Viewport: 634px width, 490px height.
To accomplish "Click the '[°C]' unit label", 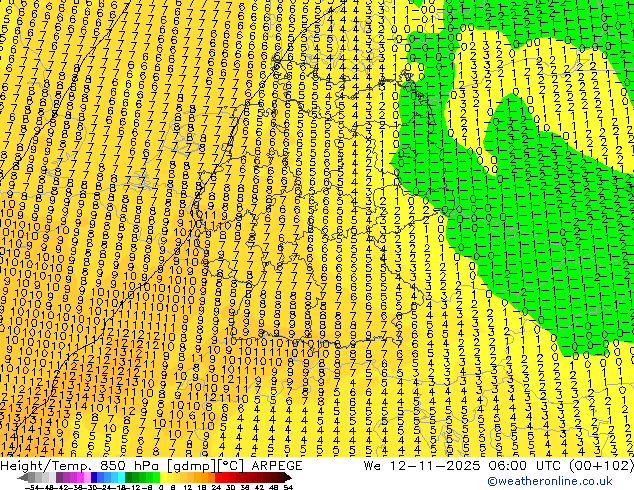I will pos(231,466).
